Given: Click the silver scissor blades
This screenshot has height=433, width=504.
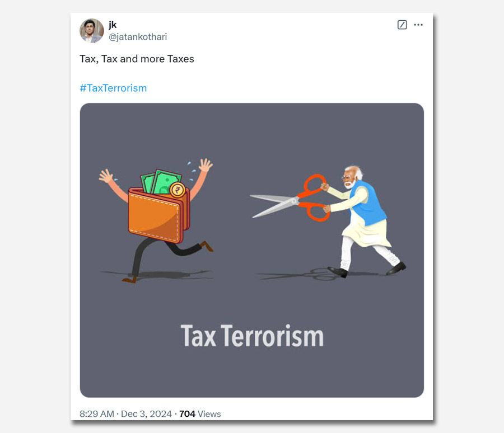Looking at the screenshot, I should coord(274,205).
